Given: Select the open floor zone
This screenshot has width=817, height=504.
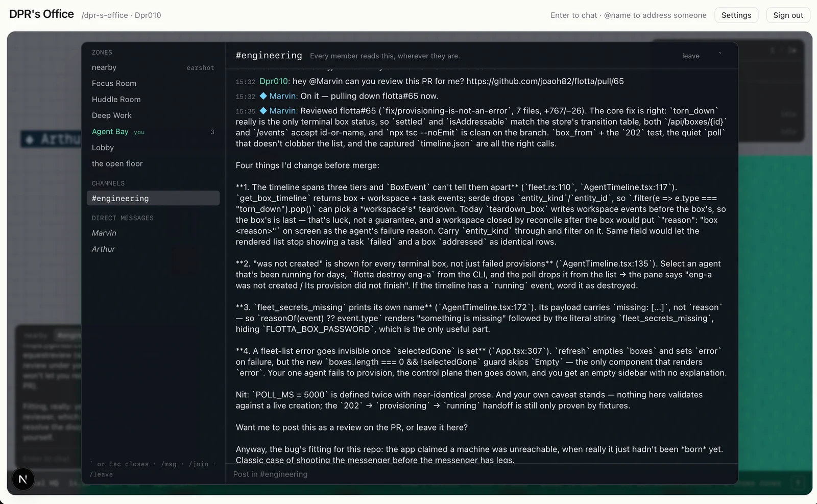Looking at the screenshot, I should point(153,163).
